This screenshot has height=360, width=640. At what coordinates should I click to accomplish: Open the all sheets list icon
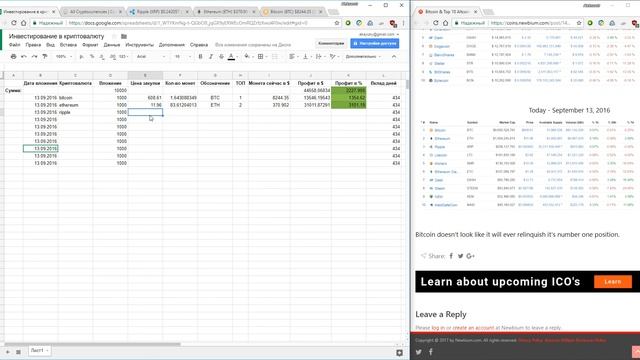tap(18, 351)
